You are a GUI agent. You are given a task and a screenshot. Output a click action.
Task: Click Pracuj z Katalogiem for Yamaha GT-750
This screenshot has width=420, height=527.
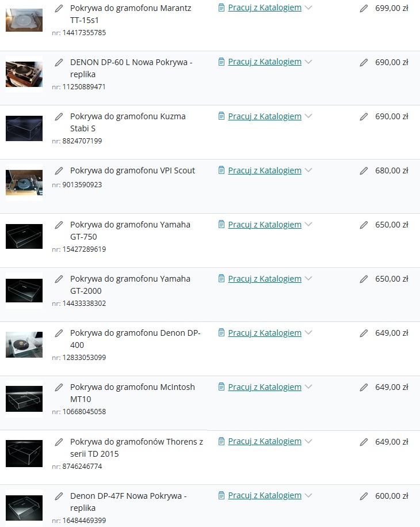pos(265,225)
